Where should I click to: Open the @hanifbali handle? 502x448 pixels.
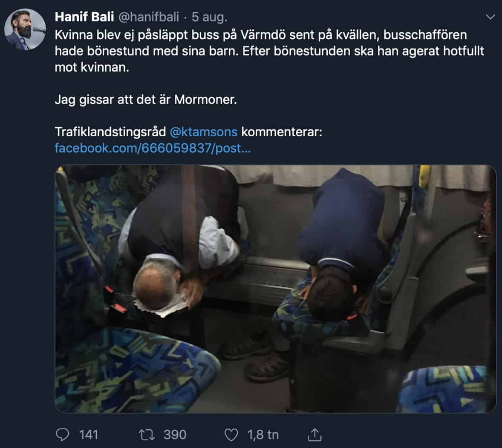149,17
